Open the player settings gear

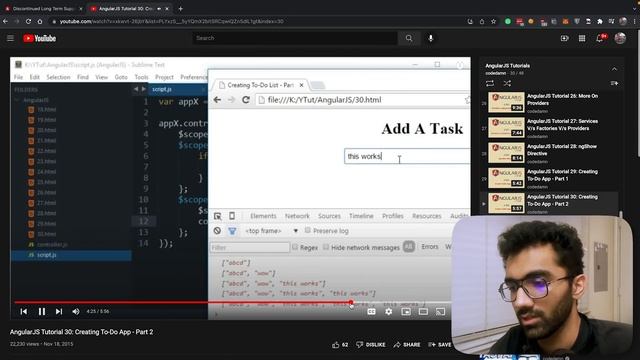coord(389,311)
